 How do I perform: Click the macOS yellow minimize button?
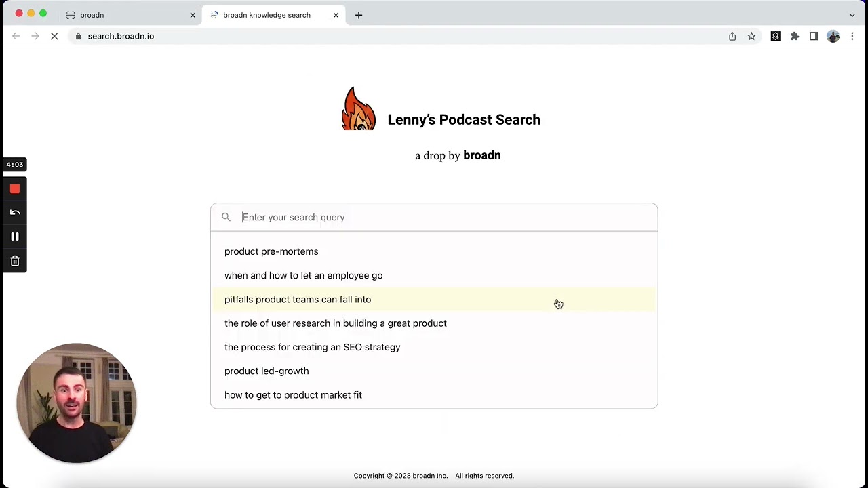pyautogui.click(x=31, y=14)
